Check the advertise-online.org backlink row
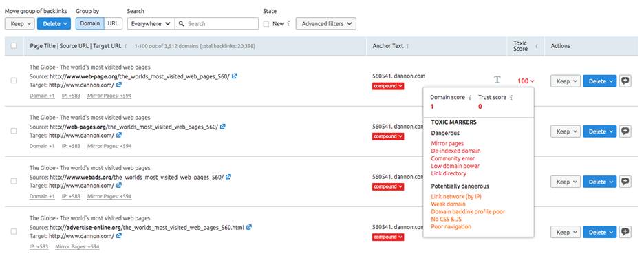644x256 pixels. click(14, 231)
